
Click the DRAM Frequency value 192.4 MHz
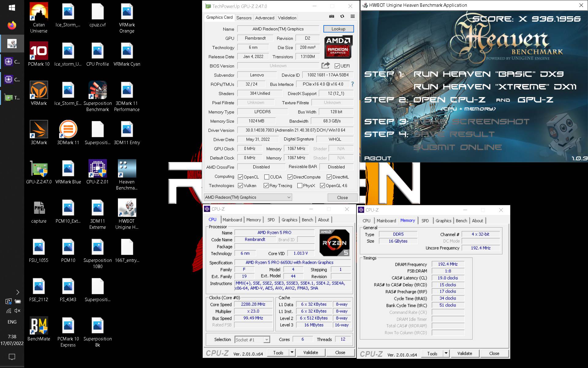tap(448, 264)
